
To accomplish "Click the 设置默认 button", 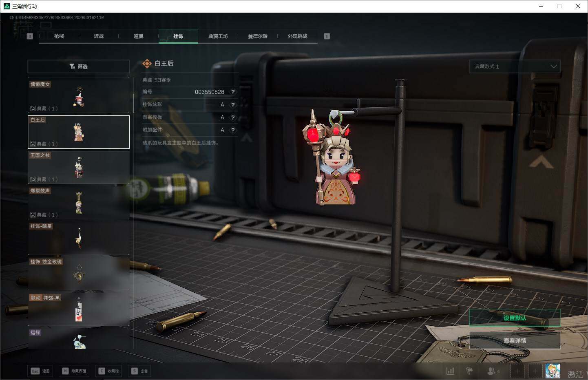I will click(515, 318).
